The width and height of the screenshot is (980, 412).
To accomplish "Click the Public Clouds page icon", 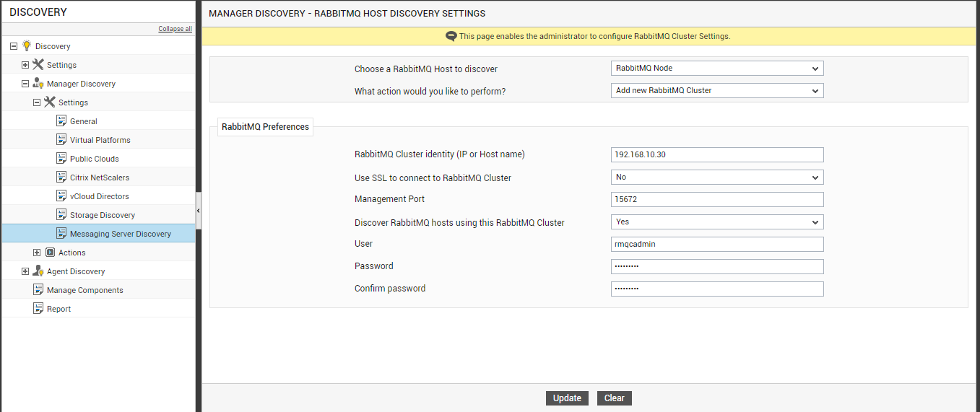I will click(61, 158).
